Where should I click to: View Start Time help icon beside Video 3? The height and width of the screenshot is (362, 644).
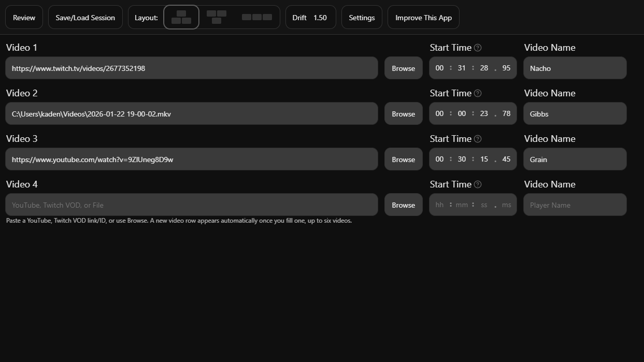pyautogui.click(x=477, y=139)
